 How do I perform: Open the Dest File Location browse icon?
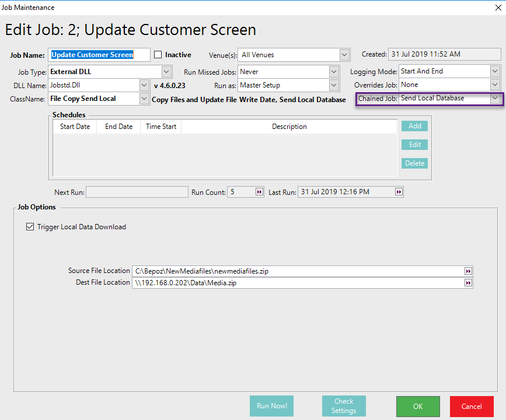(467, 283)
